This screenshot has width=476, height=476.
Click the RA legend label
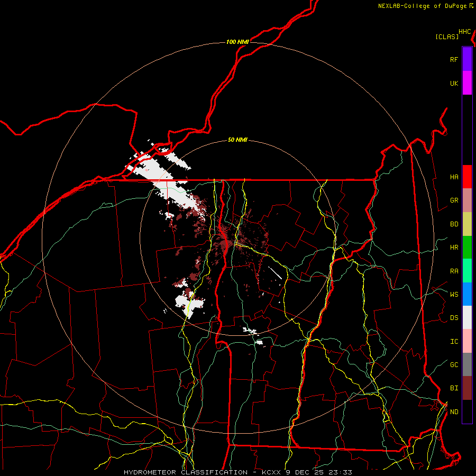coord(454,271)
